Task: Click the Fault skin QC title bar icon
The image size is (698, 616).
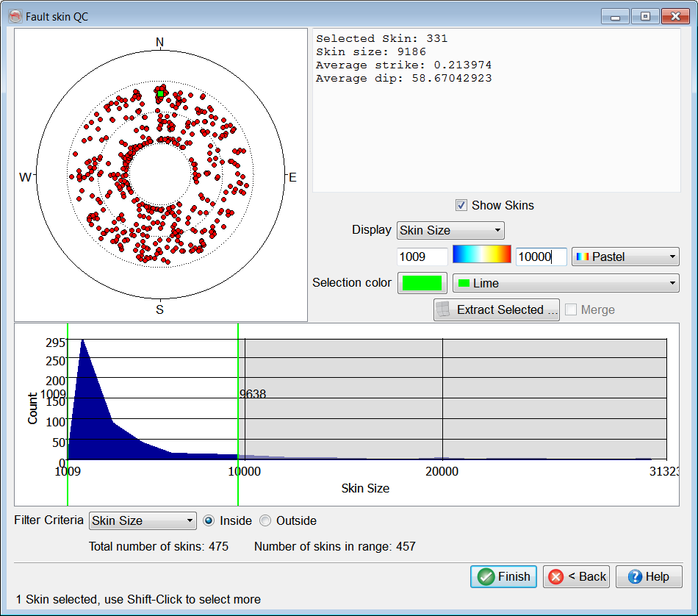Action: (x=15, y=16)
